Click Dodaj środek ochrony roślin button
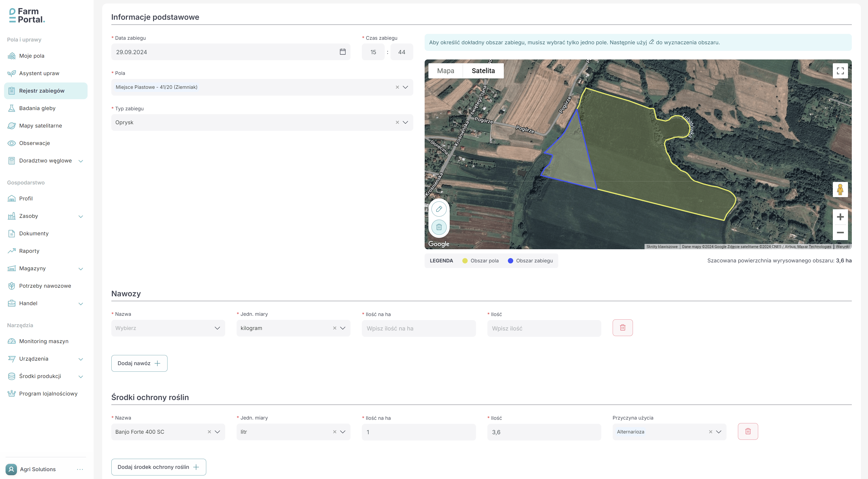Viewport: 868px width, 479px height. 159,467
